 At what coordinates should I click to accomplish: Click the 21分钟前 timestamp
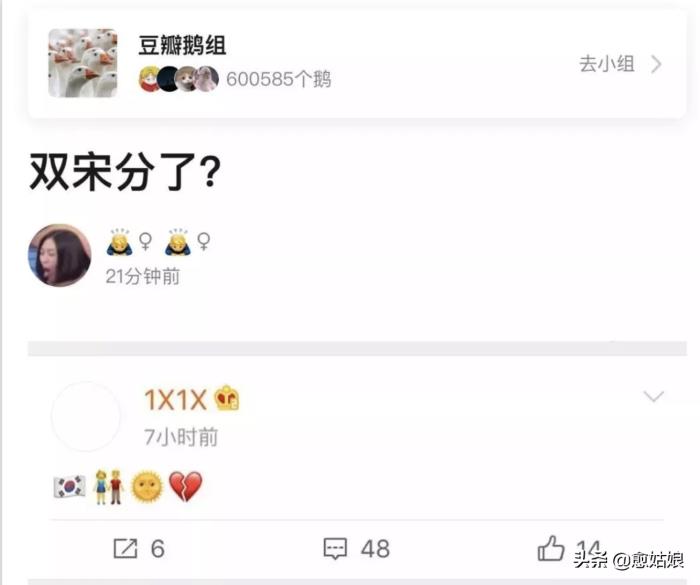(x=142, y=276)
